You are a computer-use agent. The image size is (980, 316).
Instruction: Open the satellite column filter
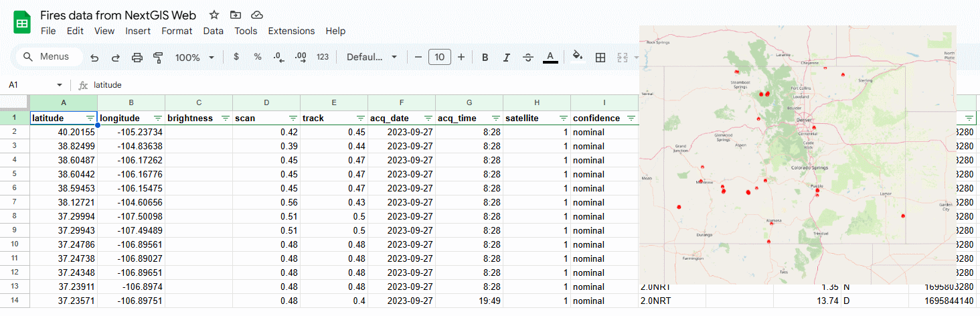tap(564, 118)
